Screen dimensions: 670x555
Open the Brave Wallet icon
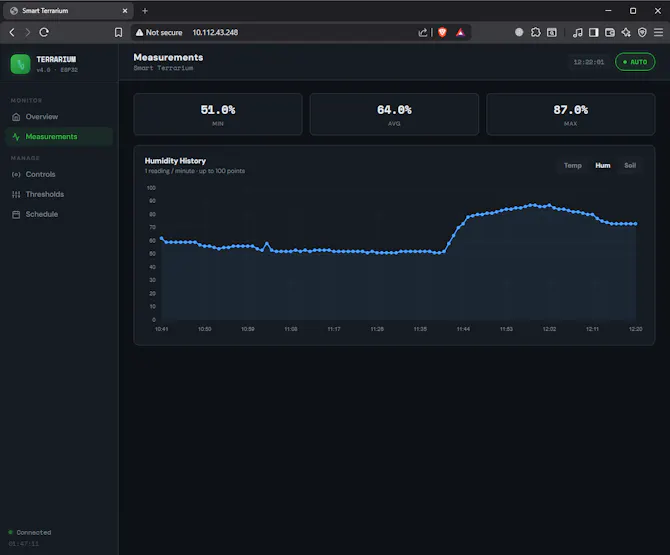click(x=610, y=32)
